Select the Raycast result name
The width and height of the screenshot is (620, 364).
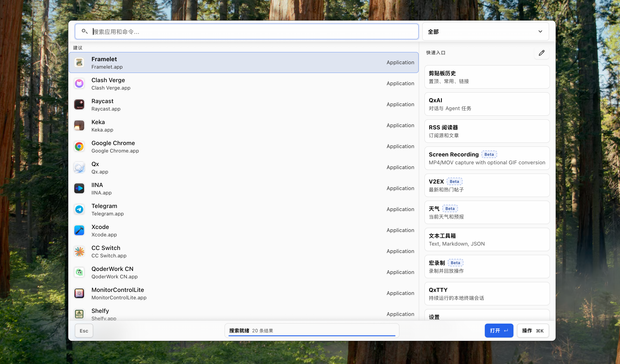(102, 101)
